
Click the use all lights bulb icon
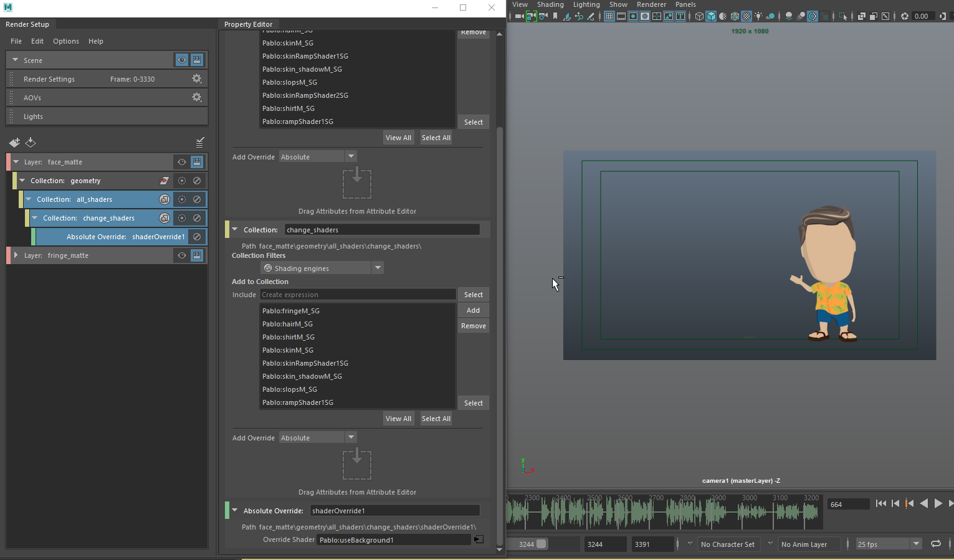click(x=758, y=16)
